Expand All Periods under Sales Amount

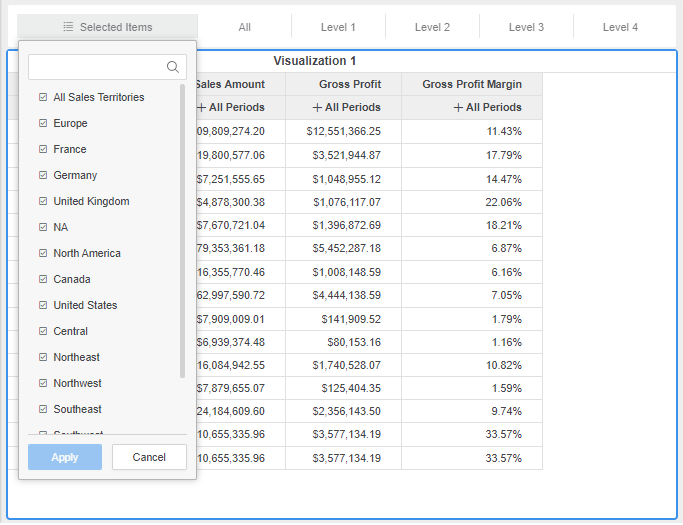(201, 107)
